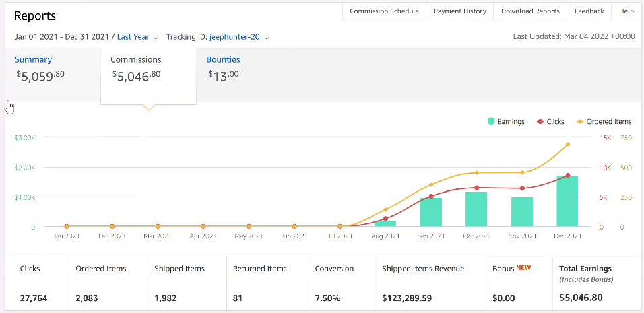644x313 pixels.
Task: Click the Ordered Items value 2,083
Action: pyautogui.click(x=87, y=298)
